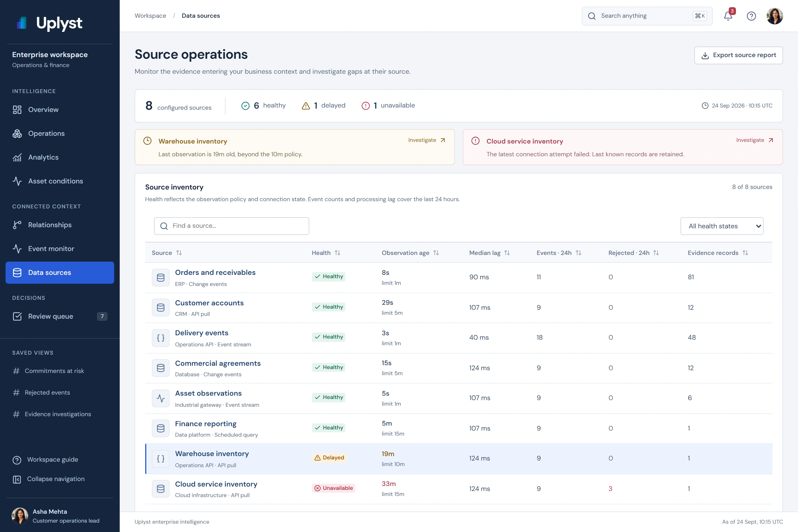Click Workspace breadcrumb
The width and height of the screenshot is (798, 532).
150,16
